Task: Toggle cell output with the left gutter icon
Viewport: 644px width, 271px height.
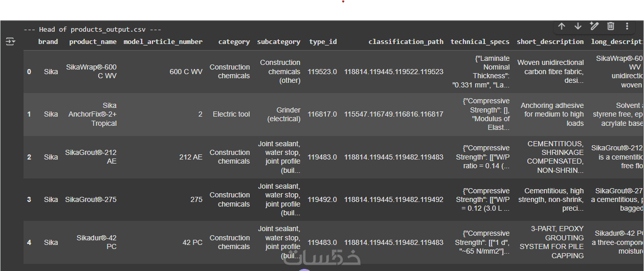Action: pos(10,41)
